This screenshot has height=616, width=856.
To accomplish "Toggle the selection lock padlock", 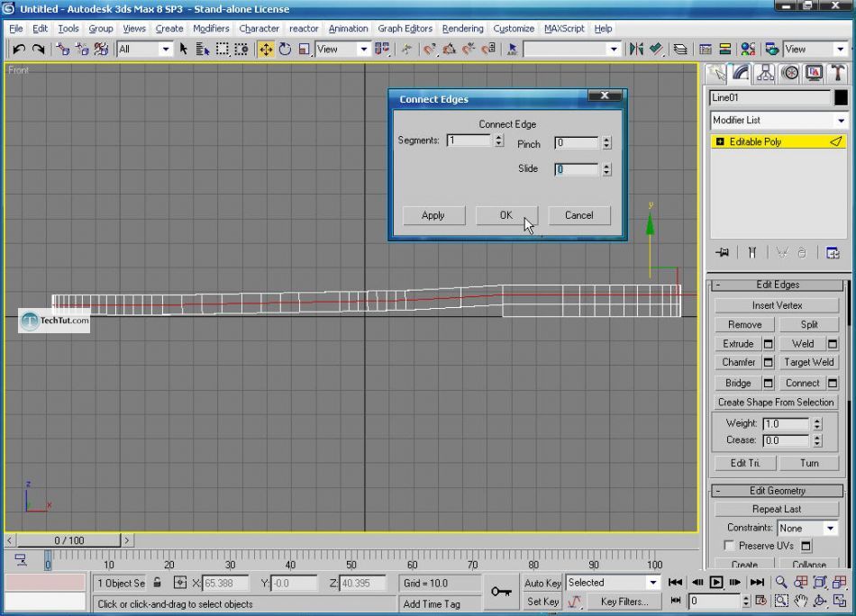I will point(158,584).
